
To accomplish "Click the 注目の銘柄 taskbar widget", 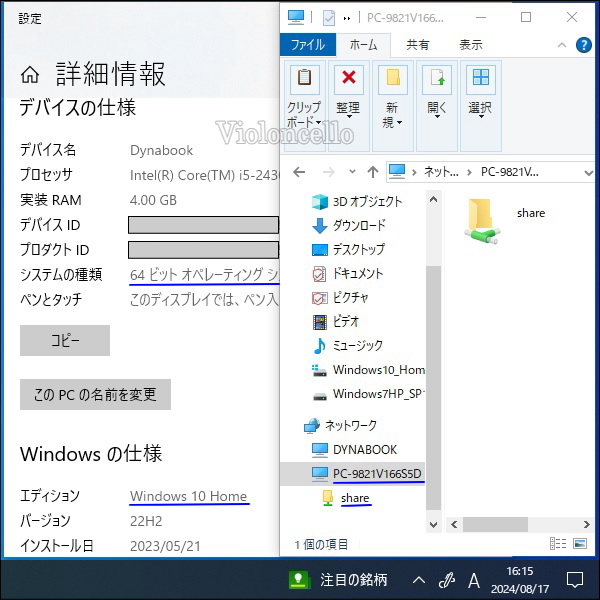I will [x=338, y=580].
